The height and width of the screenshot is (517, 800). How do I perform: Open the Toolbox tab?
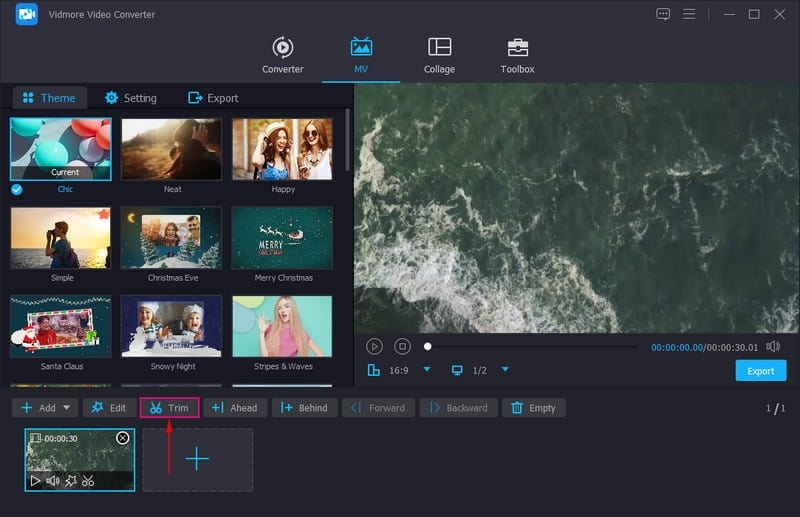coord(517,56)
